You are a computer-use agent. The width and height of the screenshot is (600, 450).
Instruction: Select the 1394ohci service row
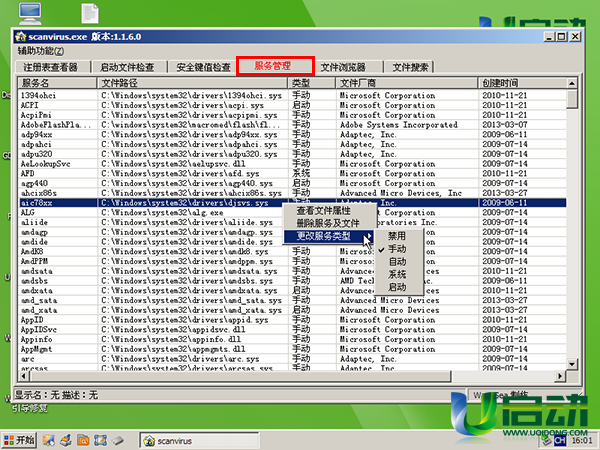293,95
